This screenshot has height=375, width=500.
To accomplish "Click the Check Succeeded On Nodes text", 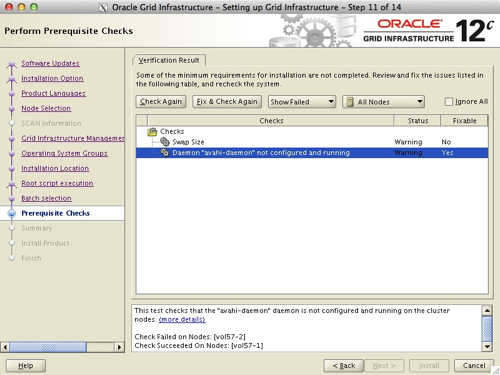I will coord(199,346).
